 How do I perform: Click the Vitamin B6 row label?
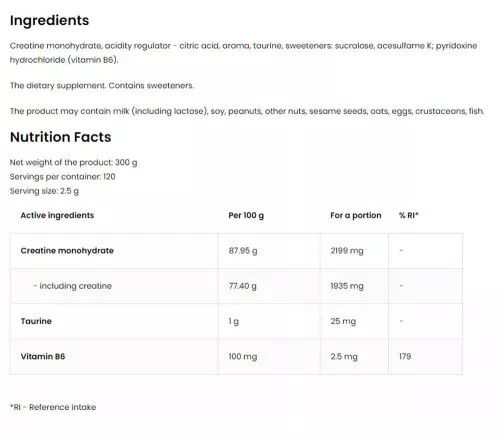43,357
